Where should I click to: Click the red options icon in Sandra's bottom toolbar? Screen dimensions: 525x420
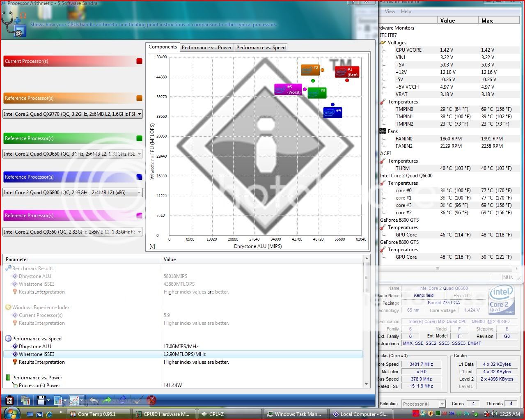[x=10, y=400]
